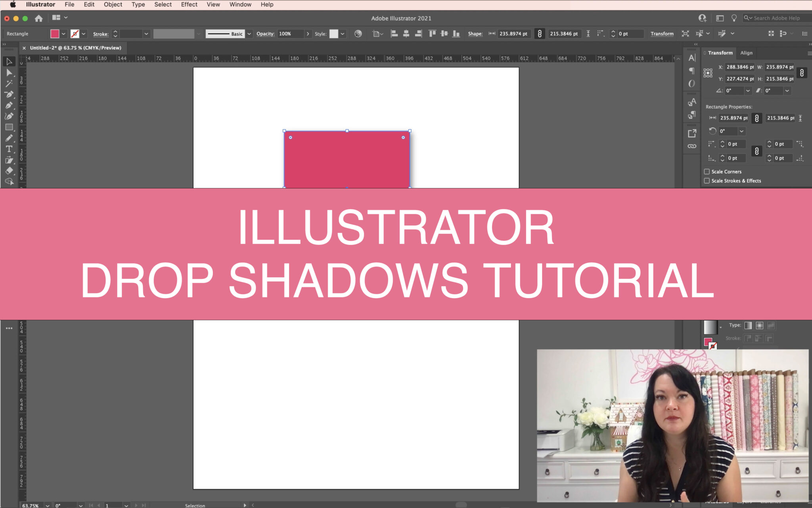Screen dimensions: 812x508
Task: Open the Paragraph panel icon
Action: point(692,71)
